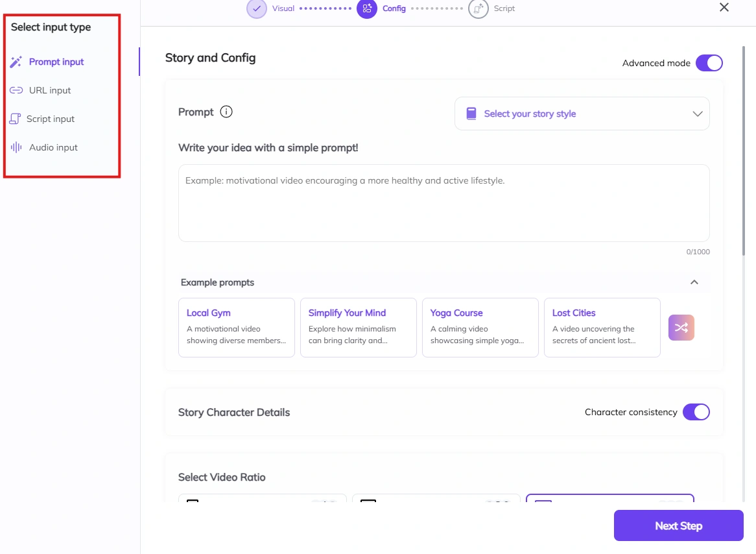Go to the Visual step label
756x554 pixels.
point(283,8)
